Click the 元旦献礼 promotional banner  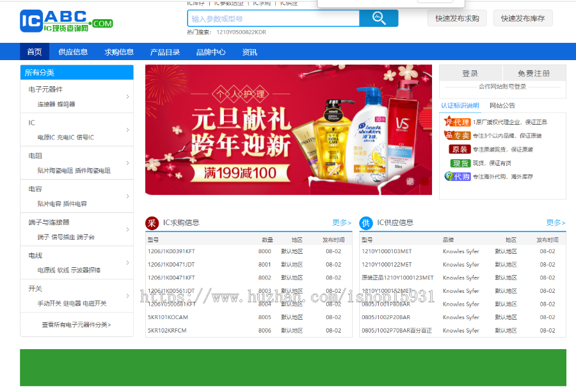[289, 130]
